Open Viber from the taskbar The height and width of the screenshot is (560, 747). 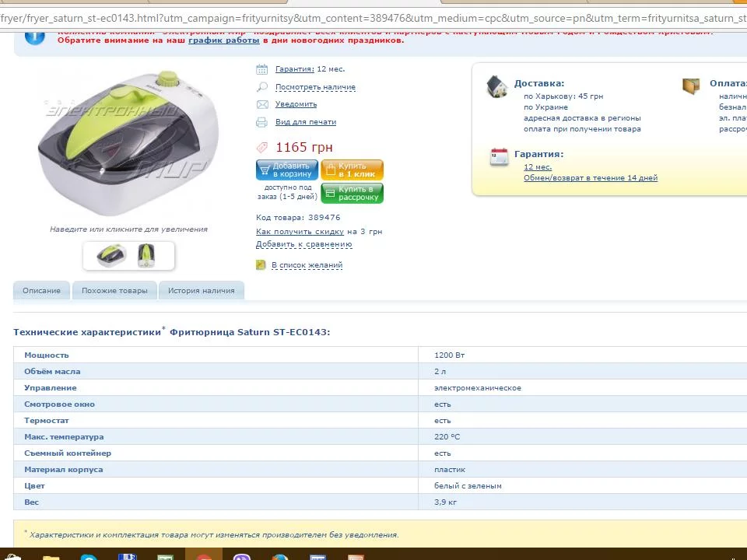pyautogui.click(x=242, y=557)
